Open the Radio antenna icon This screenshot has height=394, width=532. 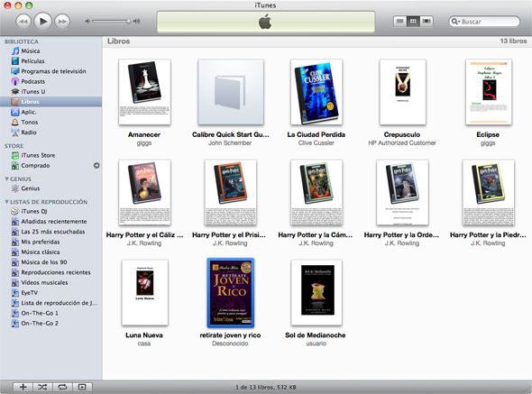pos(15,133)
